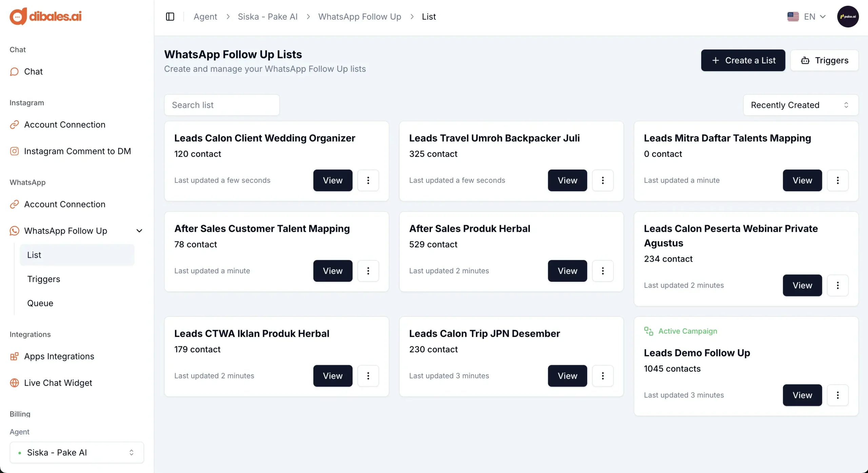Open Instagram Comment to DM page

77,151
